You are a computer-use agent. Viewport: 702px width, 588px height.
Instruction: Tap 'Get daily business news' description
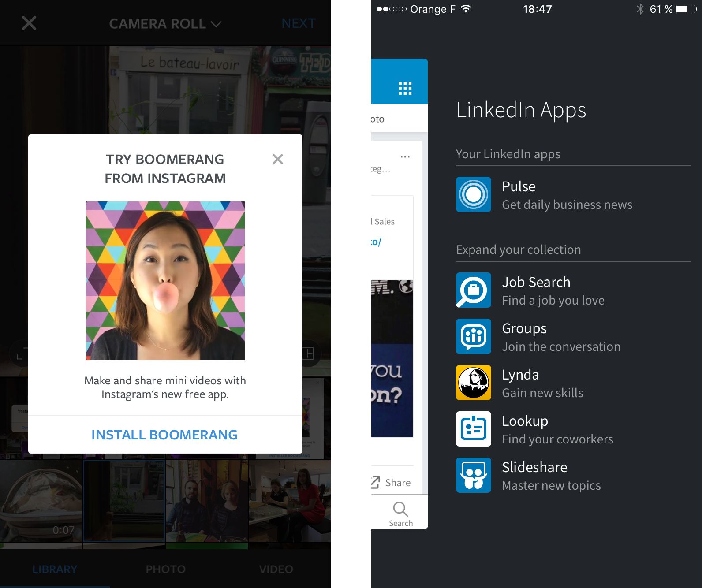[567, 205]
